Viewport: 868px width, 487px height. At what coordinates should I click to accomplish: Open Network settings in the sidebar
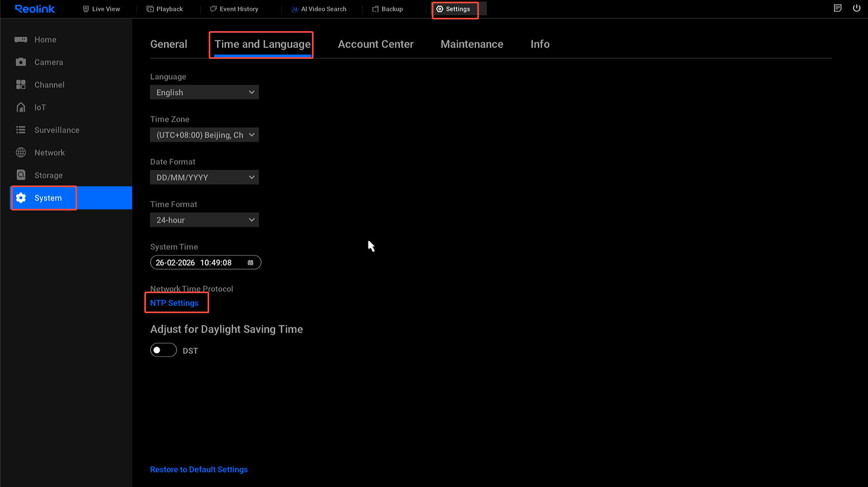50,152
